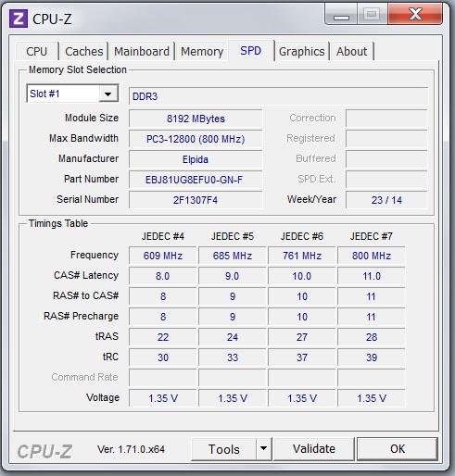Expand the Tools dropdown arrow
The height and width of the screenshot is (476, 455).
point(264,448)
